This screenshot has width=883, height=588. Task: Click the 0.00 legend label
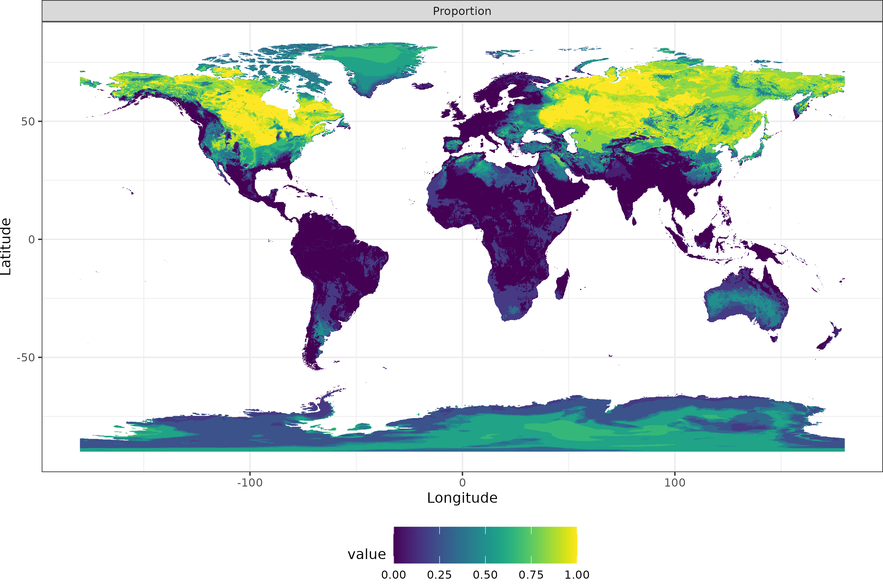(x=393, y=575)
